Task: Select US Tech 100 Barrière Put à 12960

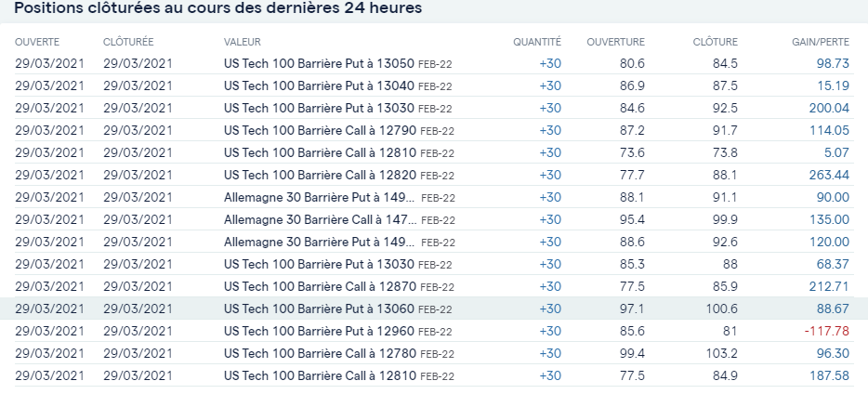Action: tap(320, 331)
